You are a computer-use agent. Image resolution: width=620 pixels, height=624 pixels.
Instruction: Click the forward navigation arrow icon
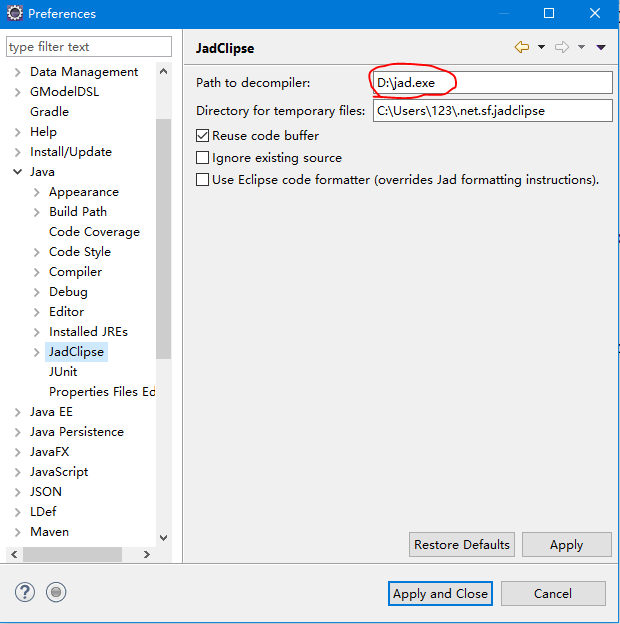coord(562,47)
